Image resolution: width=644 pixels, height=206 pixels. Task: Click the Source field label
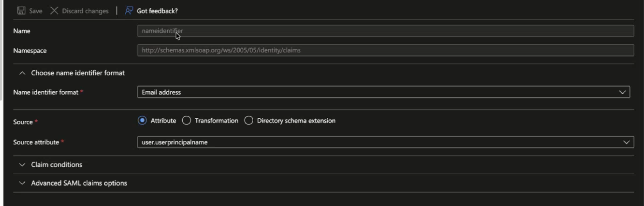pyautogui.click(x=23, y=122)
